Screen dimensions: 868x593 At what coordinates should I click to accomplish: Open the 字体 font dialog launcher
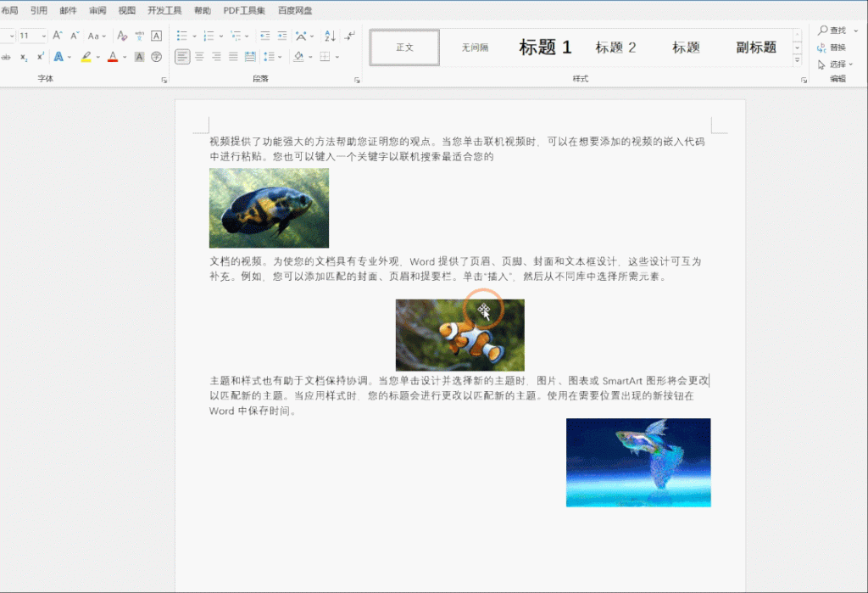click(x=164, y=81)
